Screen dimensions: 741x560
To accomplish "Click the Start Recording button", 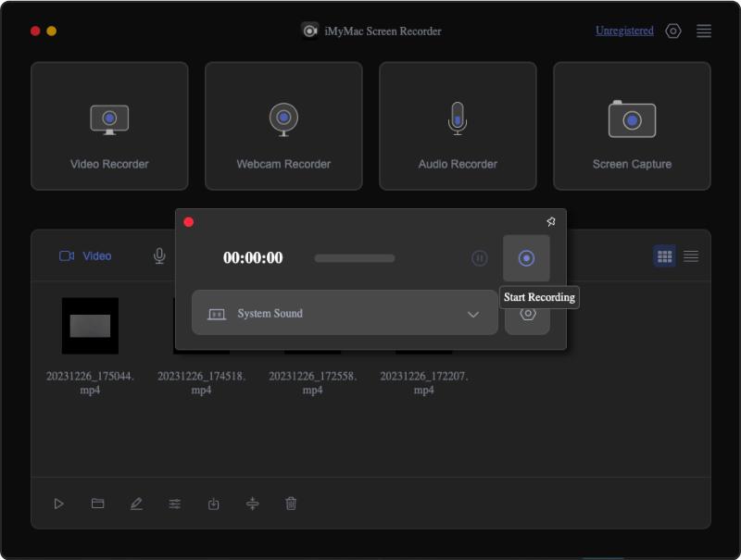I will pos(526,258).
